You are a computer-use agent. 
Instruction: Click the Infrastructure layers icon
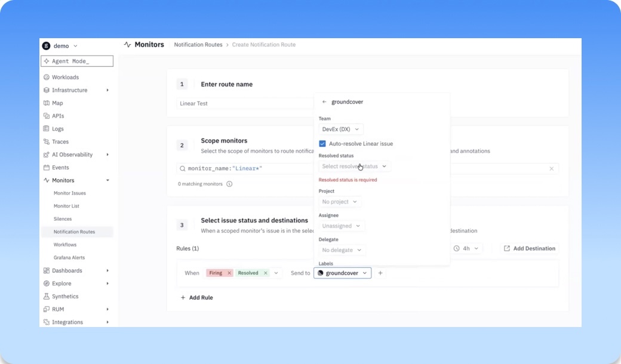pyautogui.click(x=47, y=90)
